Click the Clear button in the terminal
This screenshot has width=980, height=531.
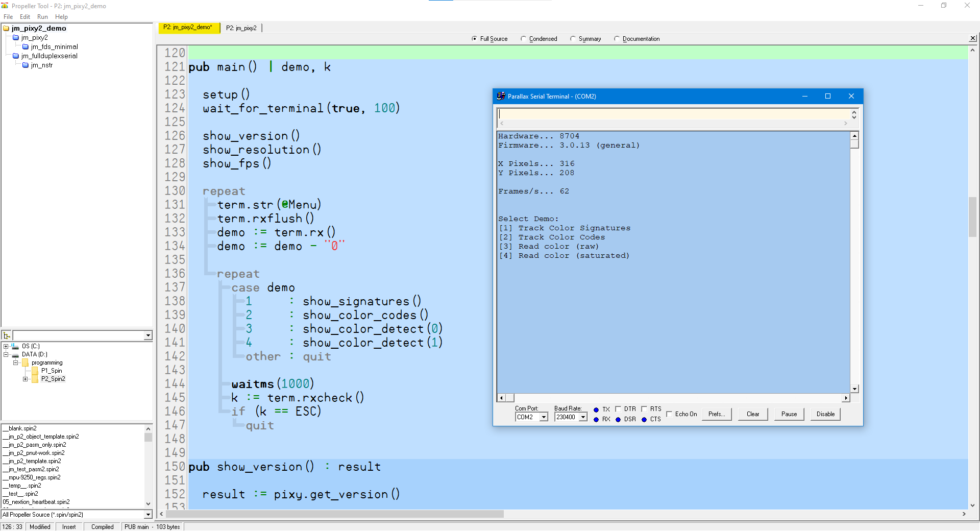point(752,414)
